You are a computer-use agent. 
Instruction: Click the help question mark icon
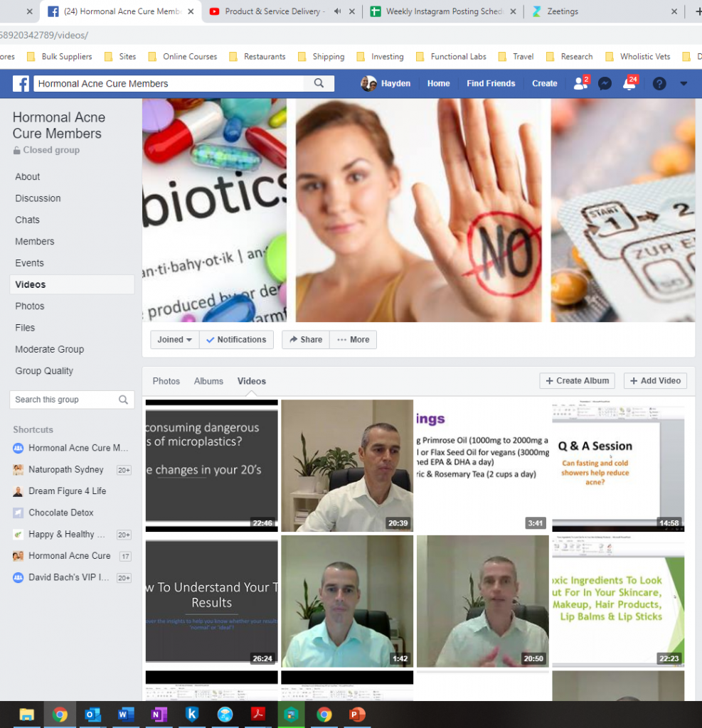pyautogui.click(x=659, y=83)
